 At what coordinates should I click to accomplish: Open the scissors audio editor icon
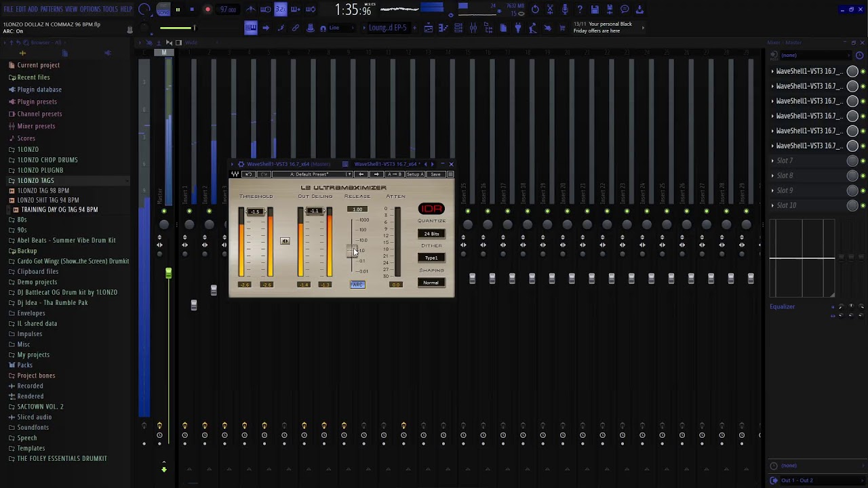click(550, 9)
